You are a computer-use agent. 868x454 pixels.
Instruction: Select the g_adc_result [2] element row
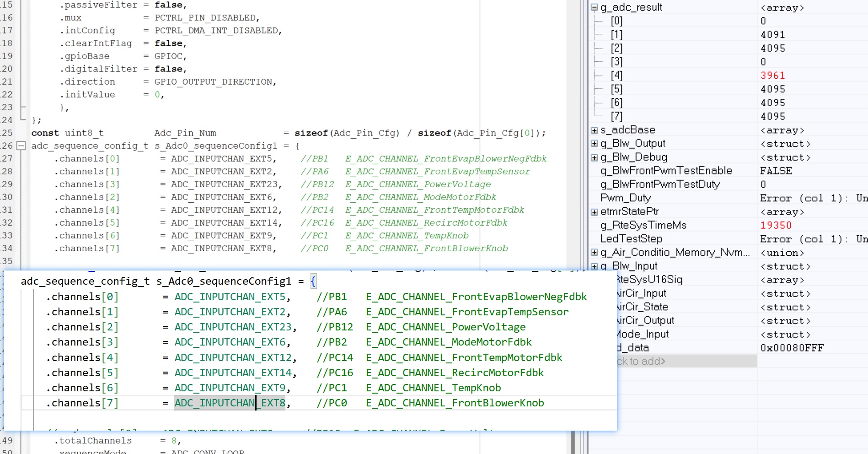pos(728,48)
